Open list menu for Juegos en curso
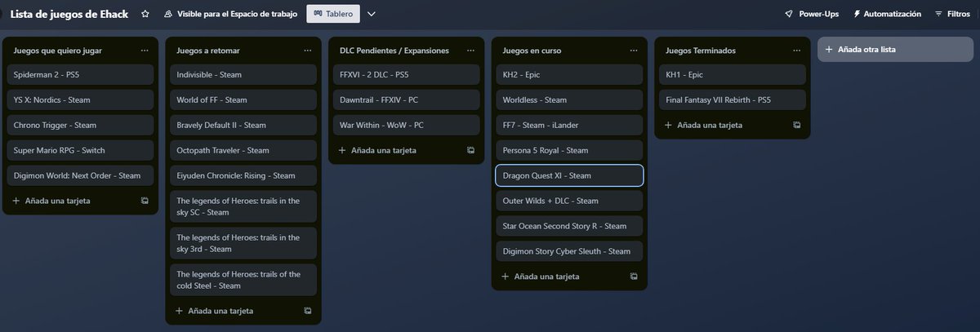This screenshot has width=980, height=332. coord(634,51)
